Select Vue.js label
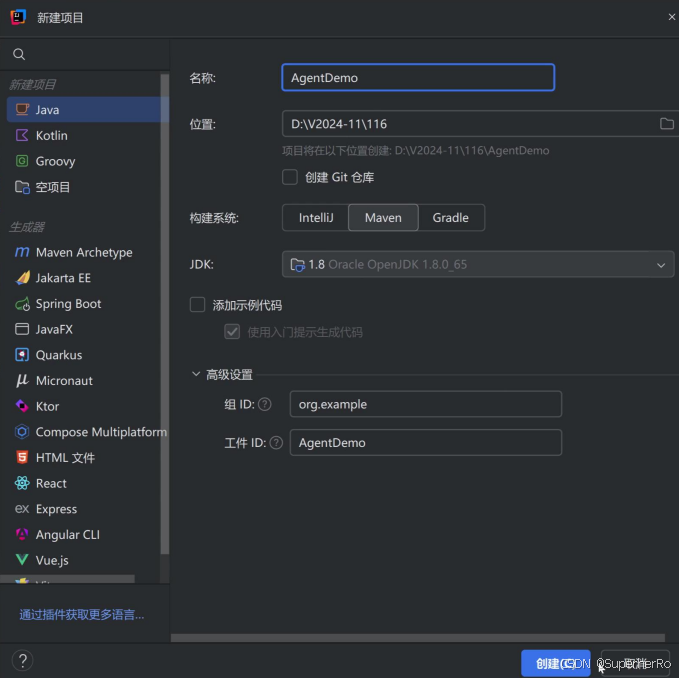The height and width of the screenshot is (678, 679). pyautogui.click(x=52, y=560)
